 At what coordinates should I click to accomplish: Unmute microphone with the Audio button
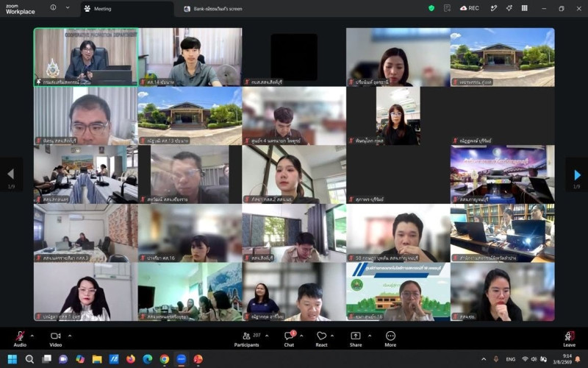coord(20,339)
